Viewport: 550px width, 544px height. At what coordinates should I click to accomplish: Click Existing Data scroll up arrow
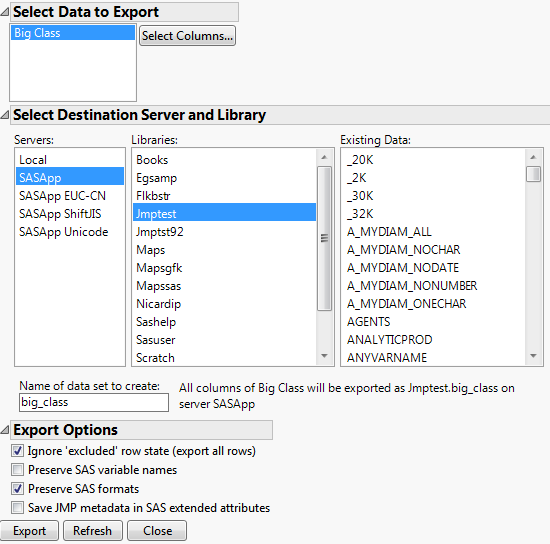tap(534, 157)
